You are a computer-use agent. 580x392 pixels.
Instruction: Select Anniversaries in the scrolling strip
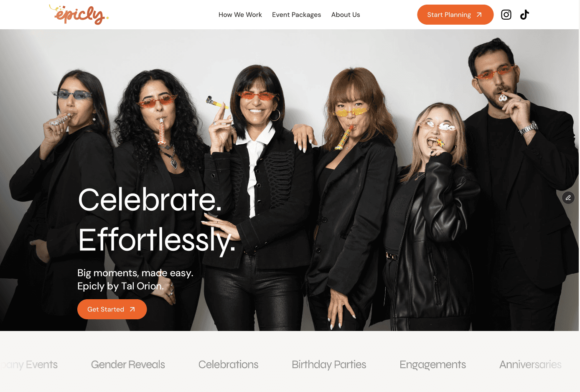tap(530, 364)
